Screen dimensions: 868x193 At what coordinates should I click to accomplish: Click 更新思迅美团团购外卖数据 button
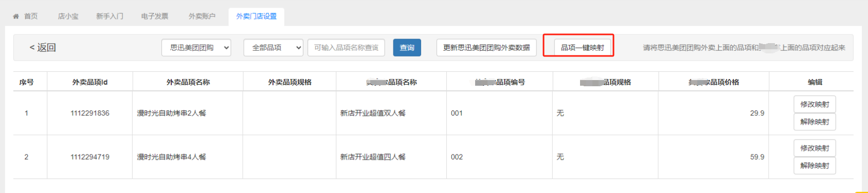pos(486,48)
